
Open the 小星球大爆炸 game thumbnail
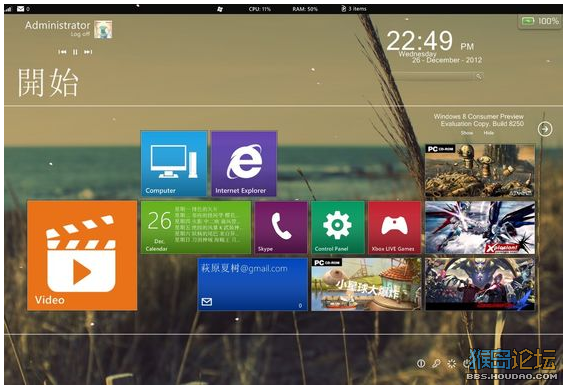coord(366,284)
